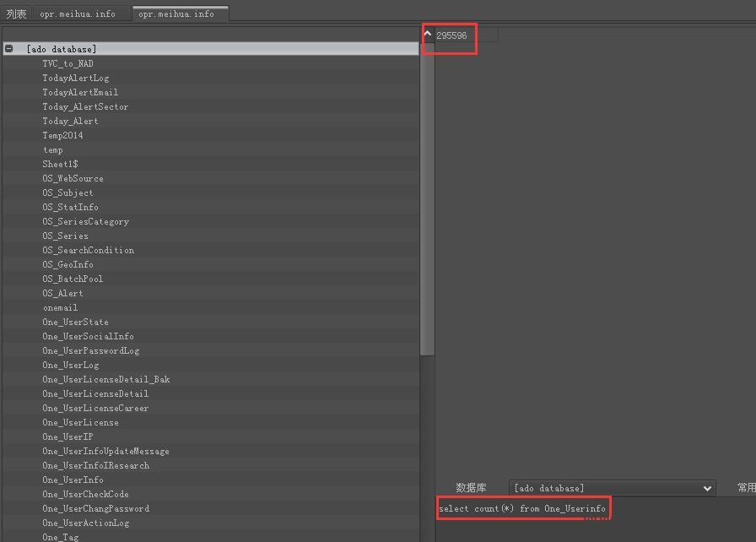The image size is (756, 542).
Task: Select the TodayAlertLog table
Action: (x=76, y=79)
